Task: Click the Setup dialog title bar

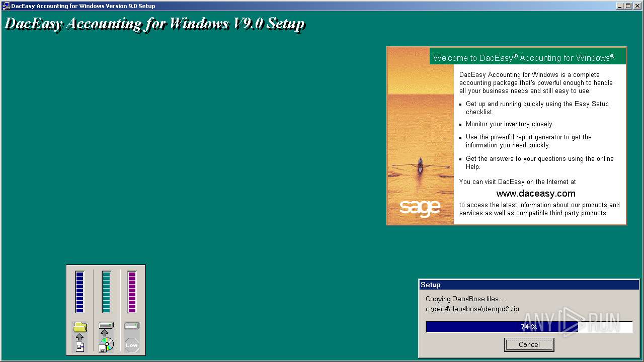Action: pyautogui.click(x=529, y=285)
